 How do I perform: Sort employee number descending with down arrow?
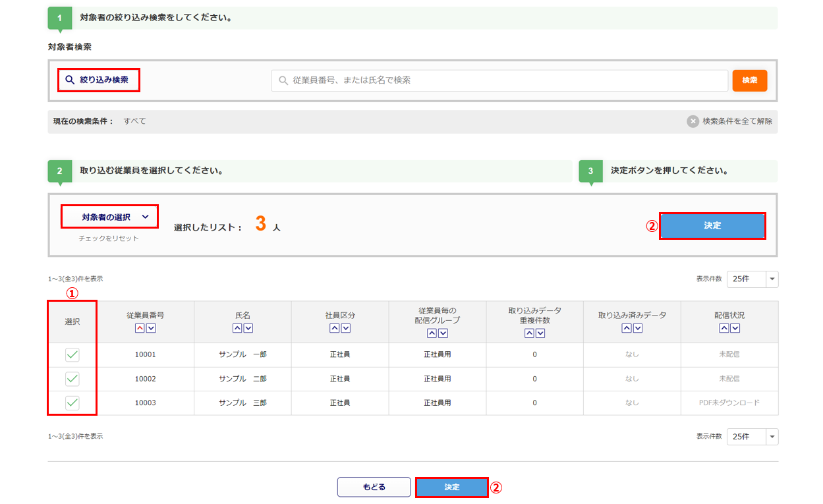click(x=151, y=328)
